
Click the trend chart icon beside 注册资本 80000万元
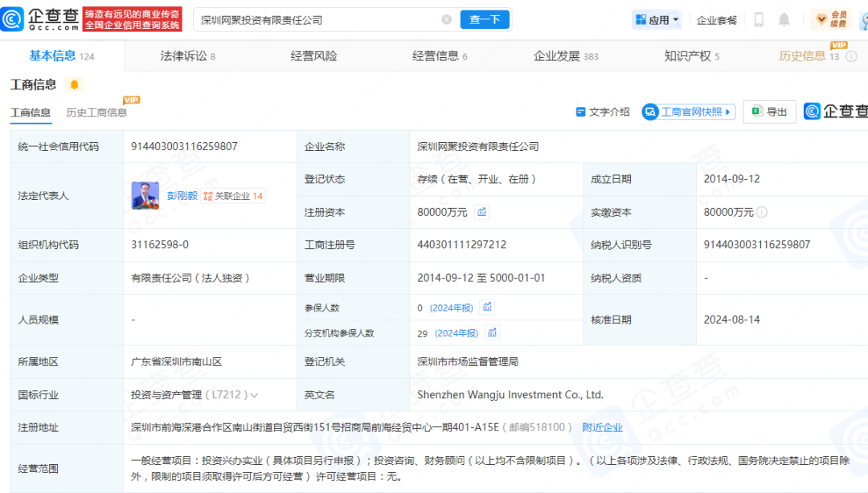pyautogui.click(x=482, y=212)
